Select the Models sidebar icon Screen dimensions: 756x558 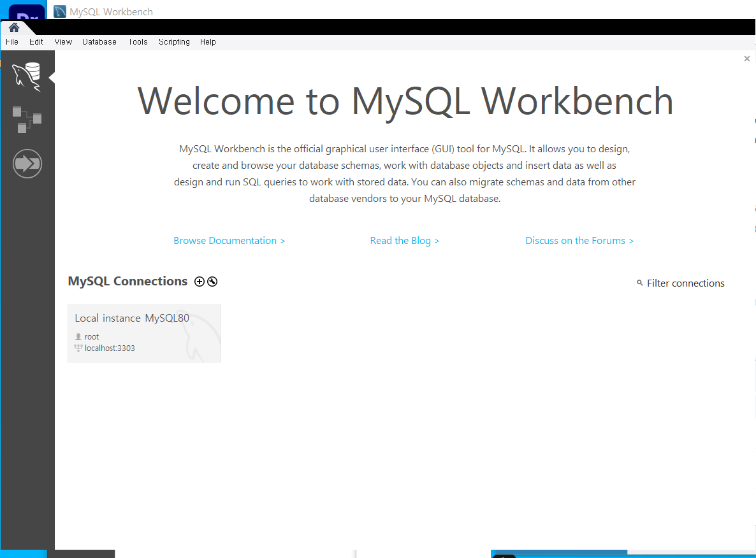(27, 120)
